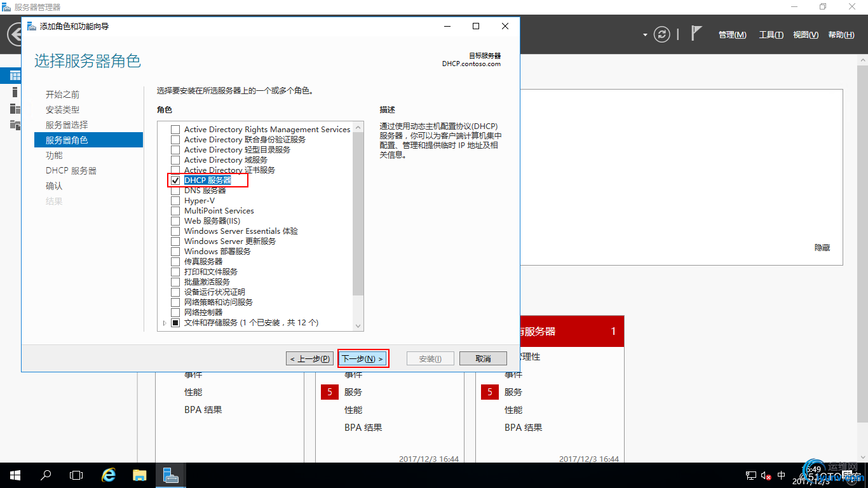Enable the 传真服务器 checkbox
Viewport: 868px width, 488px height.
point(175,262)
